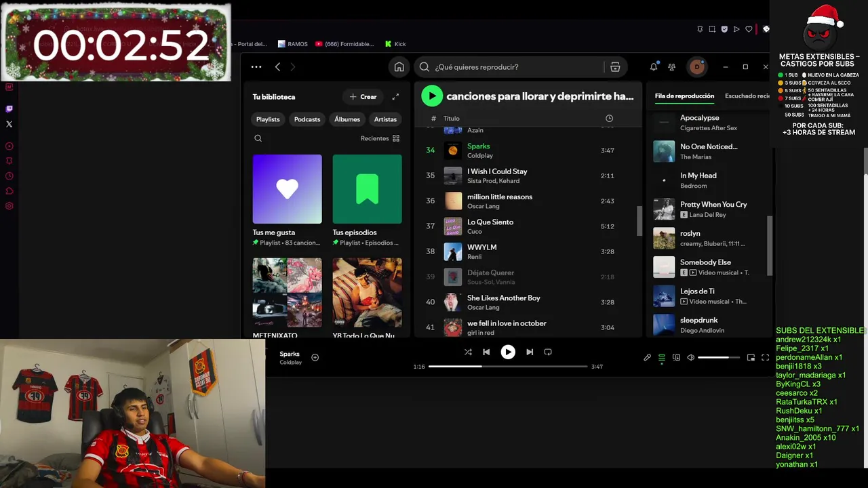
Task: Open artist link Cuco
Action: tap(475, 232)
